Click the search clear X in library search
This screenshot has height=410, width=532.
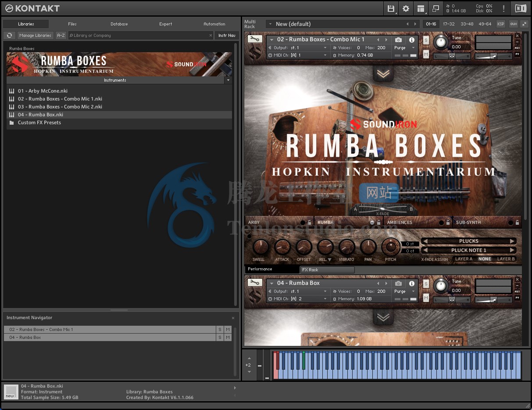tap(211, 36)
